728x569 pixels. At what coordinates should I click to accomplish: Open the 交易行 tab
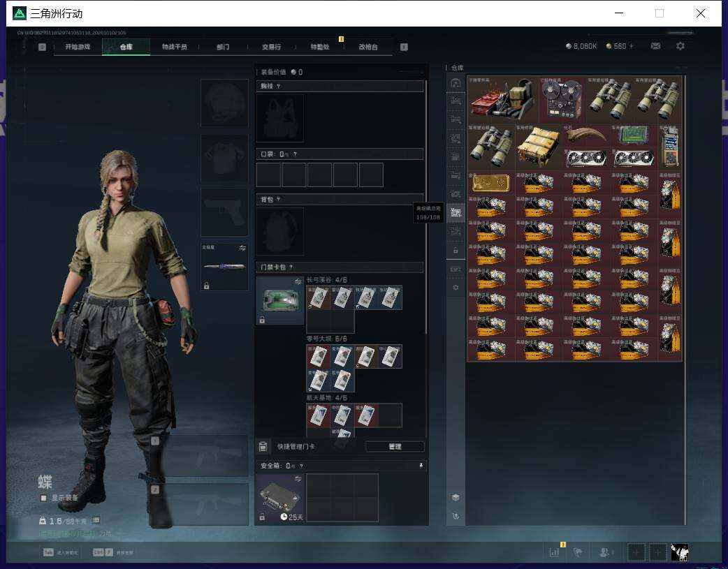click(x=271, y=47)
